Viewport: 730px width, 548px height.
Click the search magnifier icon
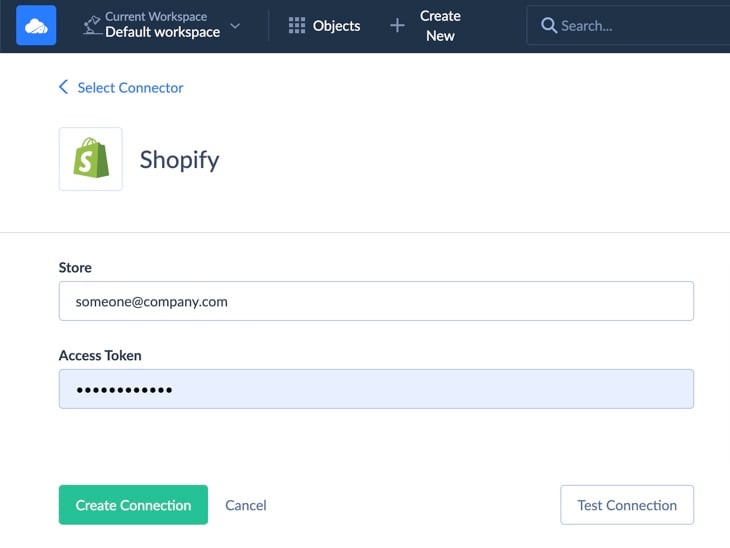pyautogui.click(x=549, y=25)
